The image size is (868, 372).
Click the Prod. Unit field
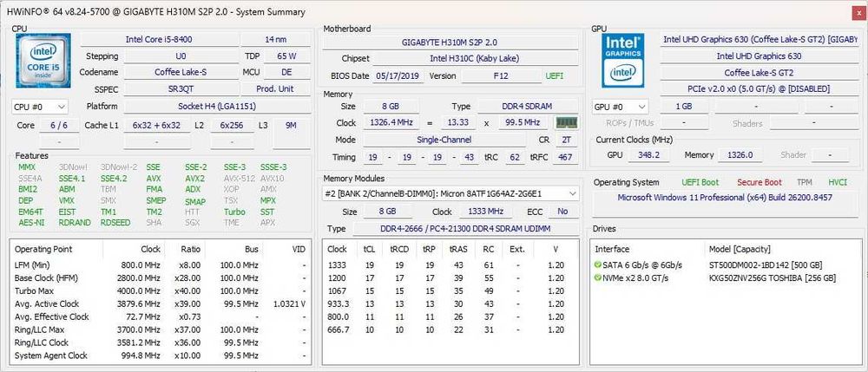tap(276, 89)
